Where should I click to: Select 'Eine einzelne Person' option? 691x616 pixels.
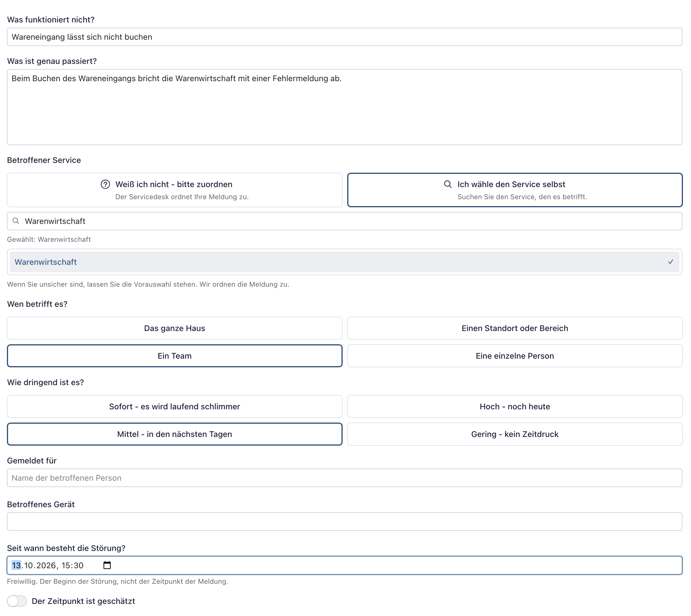(x=515, y=356)
